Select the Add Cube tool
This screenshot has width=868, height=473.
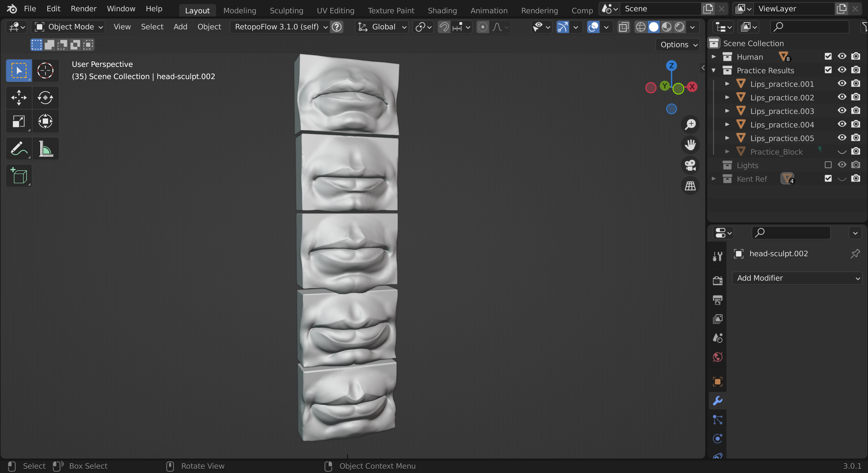(x=19, y=176)
